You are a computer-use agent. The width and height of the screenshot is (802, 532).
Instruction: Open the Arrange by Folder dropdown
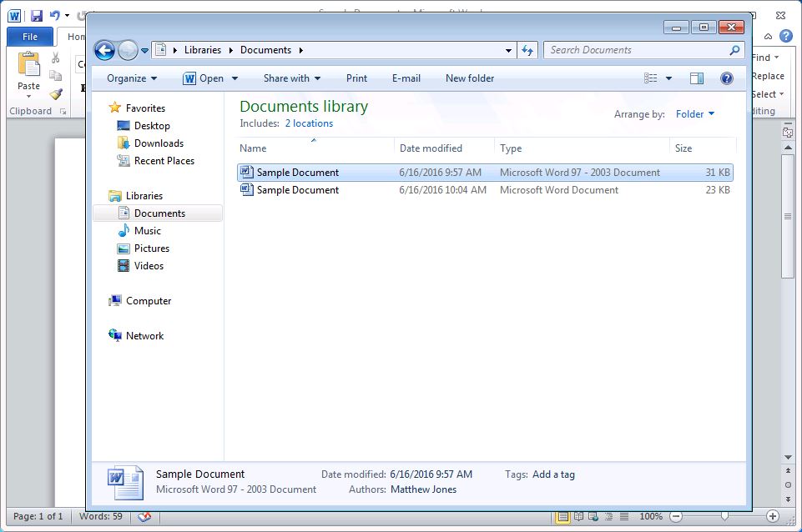[x=694, y=114]
